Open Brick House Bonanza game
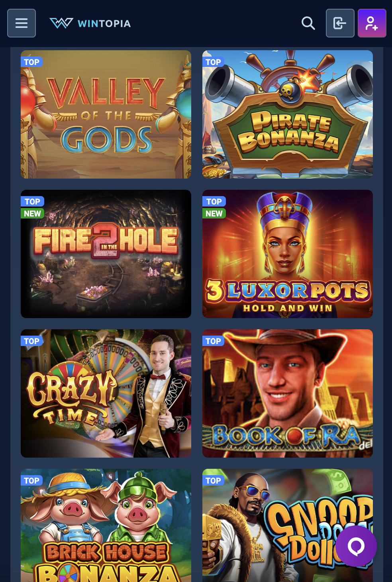 pos(106,525)
